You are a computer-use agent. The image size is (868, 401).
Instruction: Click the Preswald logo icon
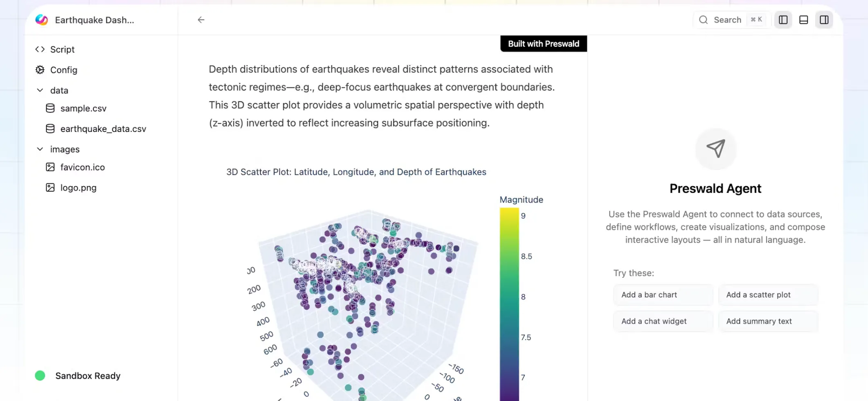pyautogui.click(x=41, y=20)
